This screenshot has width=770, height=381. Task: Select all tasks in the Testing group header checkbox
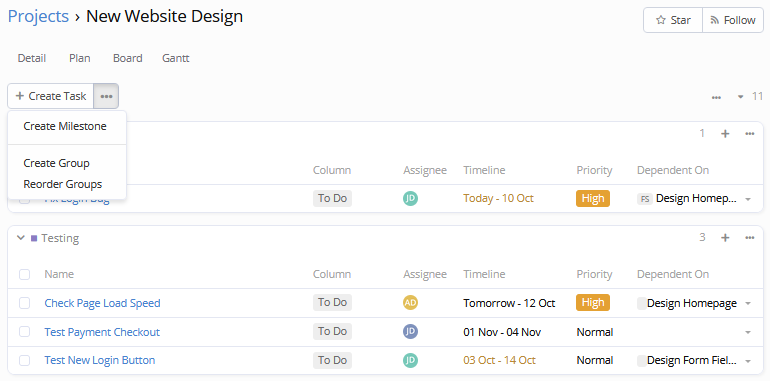pyautogui.click(x=25, y=274)
